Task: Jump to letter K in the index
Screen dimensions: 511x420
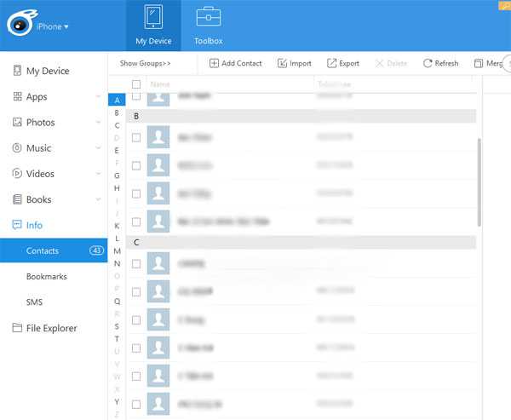Action: click(117, 226)
